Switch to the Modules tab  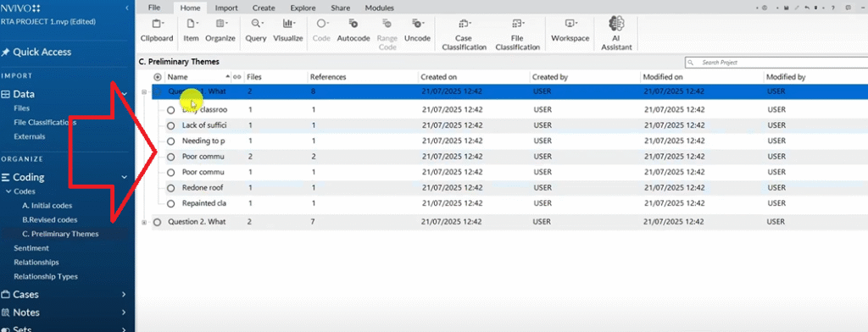coord(379,8)
